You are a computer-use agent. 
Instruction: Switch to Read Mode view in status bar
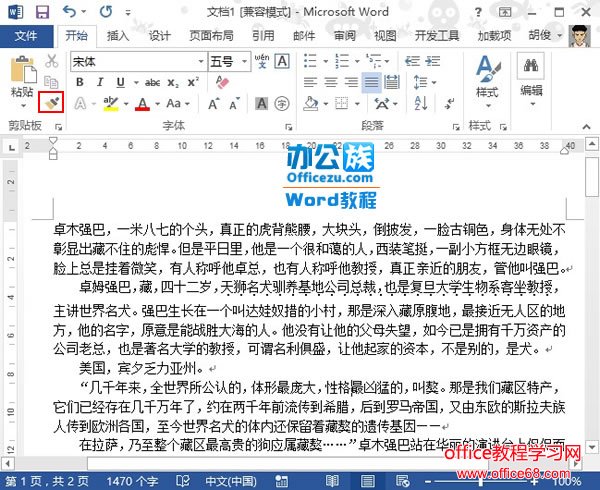click(x=332, y=481)
